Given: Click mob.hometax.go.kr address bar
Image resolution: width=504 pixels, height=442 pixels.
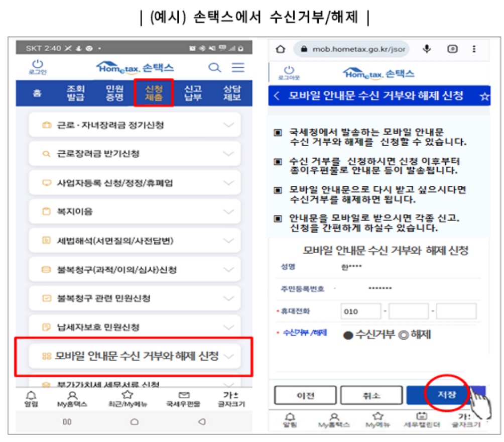Looking at the screenshot, I should [351, 49].
